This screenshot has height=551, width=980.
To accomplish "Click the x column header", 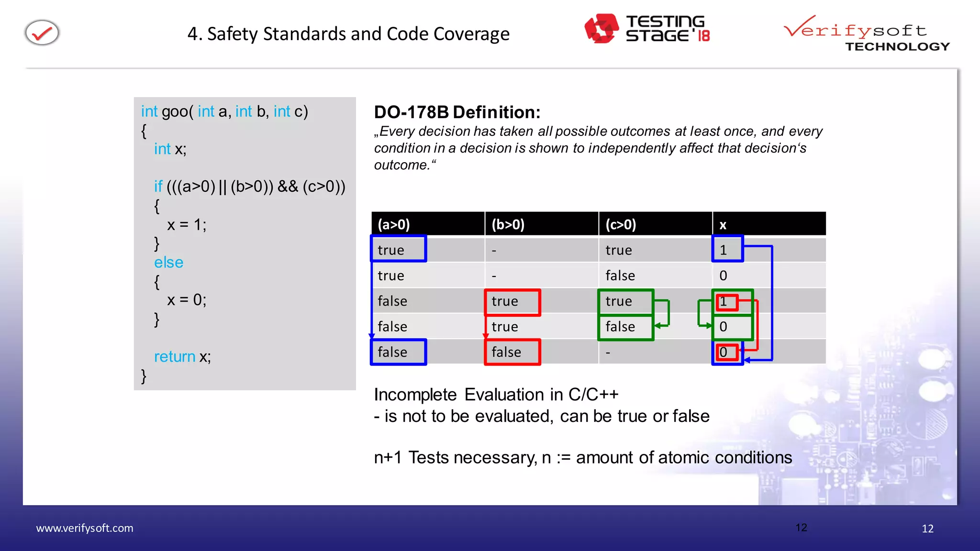I will [723, 224].
